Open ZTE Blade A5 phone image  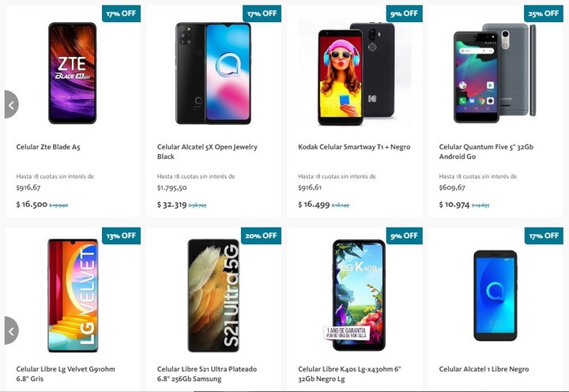pyautogui.click(x=73, y=73)
